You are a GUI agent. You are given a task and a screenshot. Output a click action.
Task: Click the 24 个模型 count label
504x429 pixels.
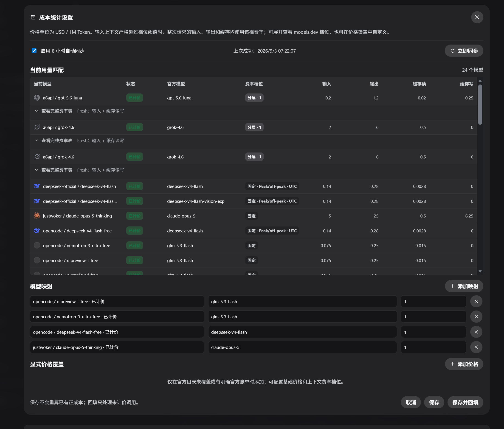point(472,70)
